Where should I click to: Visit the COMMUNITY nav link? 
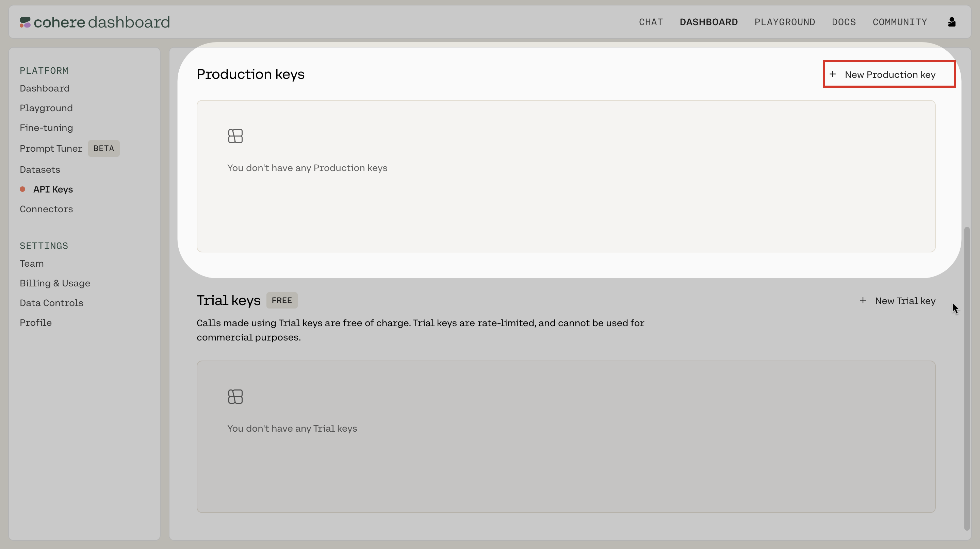coord(899,22)
